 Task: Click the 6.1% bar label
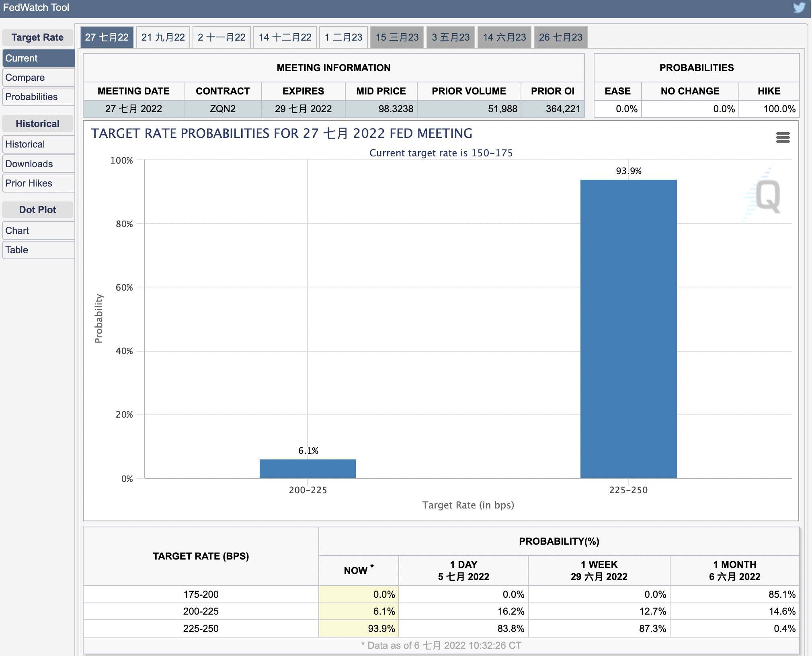308,451
